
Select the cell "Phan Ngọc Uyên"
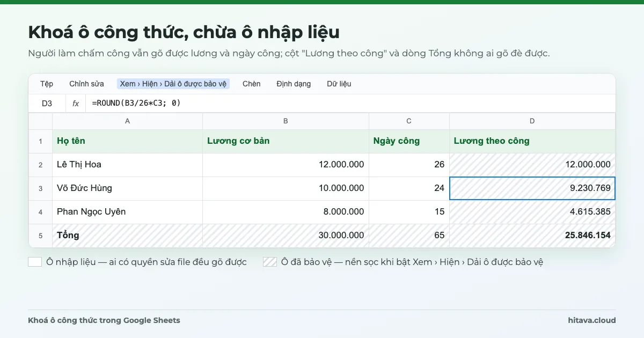[127, 212]
